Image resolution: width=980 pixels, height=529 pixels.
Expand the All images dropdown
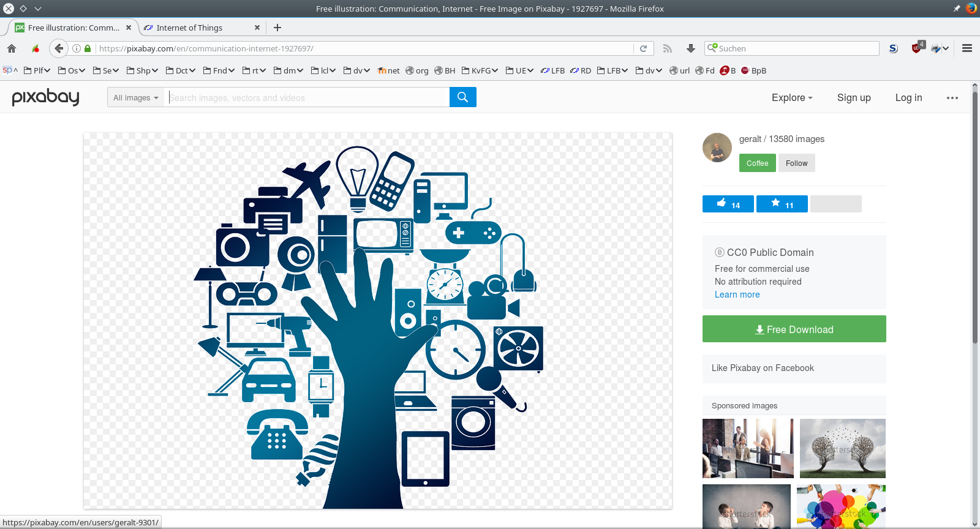(135, 97)
